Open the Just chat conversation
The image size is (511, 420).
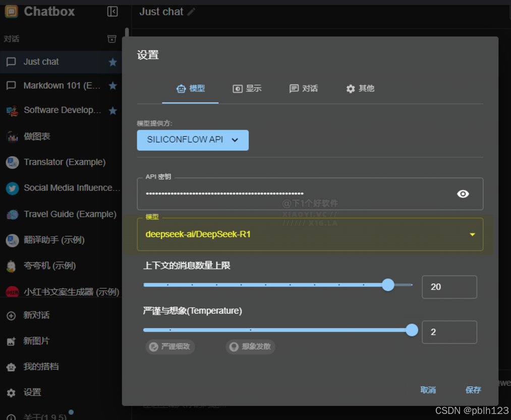pyautogui.click(x=61, y=62)
